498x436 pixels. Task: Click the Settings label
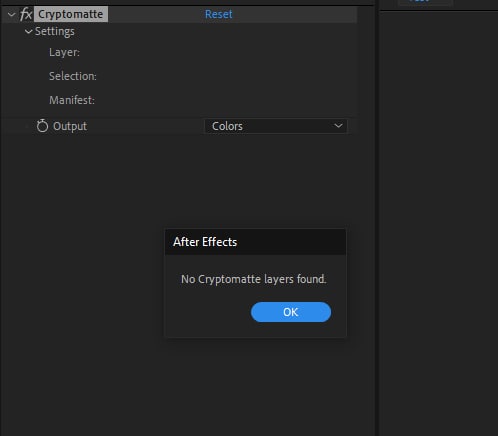point(55,32)
